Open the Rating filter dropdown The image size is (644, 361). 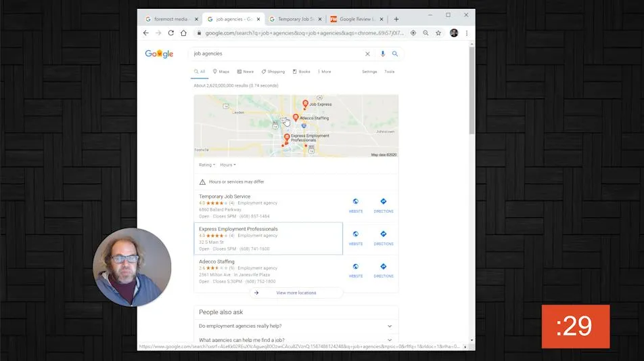pos(207,165)
